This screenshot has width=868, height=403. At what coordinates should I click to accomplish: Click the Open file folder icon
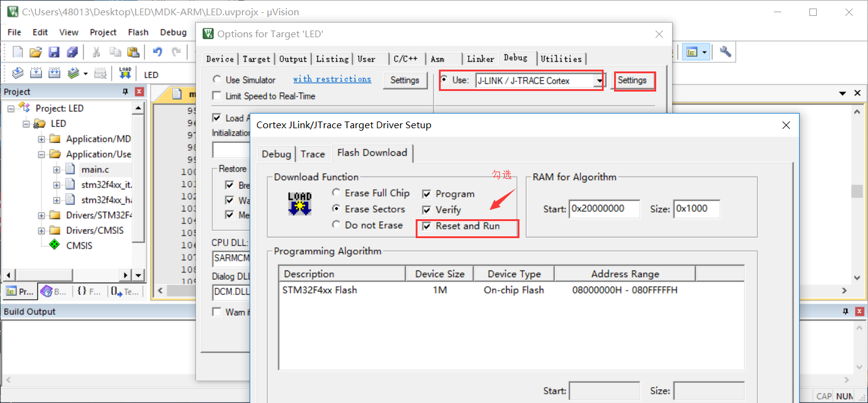[36, 53]
